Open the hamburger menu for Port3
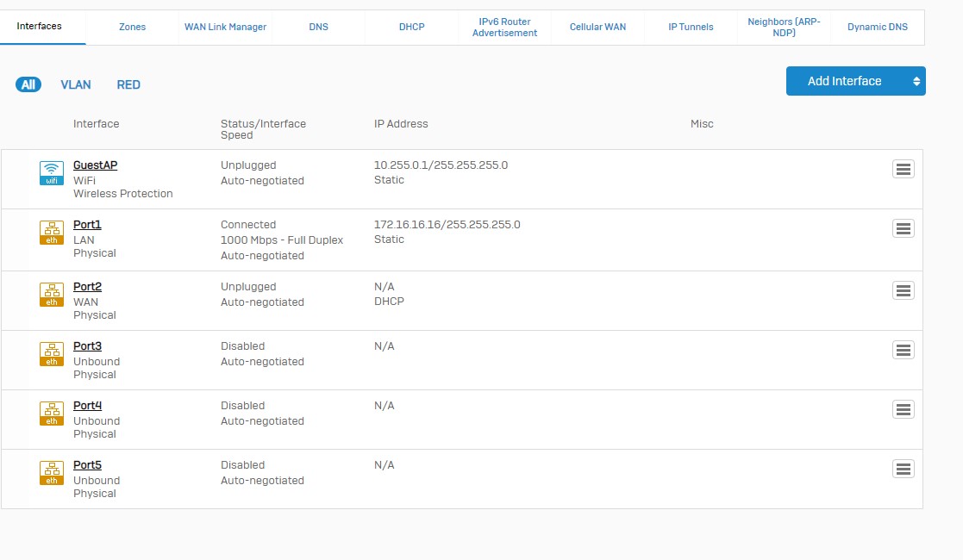963x560 pixels. (903, 351)
